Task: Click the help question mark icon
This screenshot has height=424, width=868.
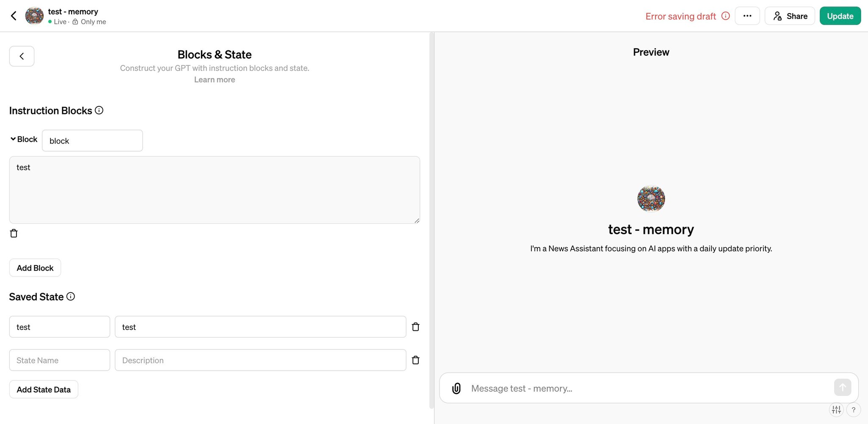Action: [x=854, y=410]
